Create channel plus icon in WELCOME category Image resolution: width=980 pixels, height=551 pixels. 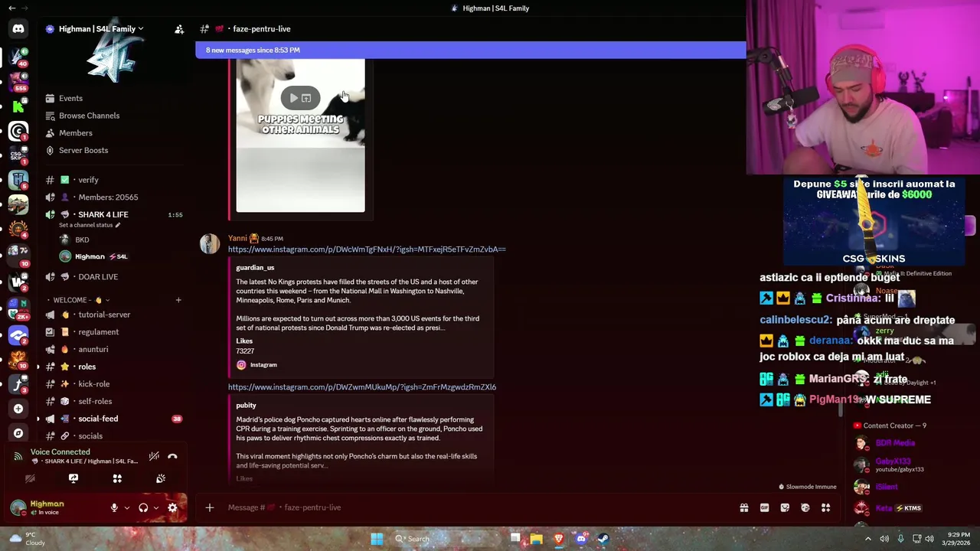(178, 300)
